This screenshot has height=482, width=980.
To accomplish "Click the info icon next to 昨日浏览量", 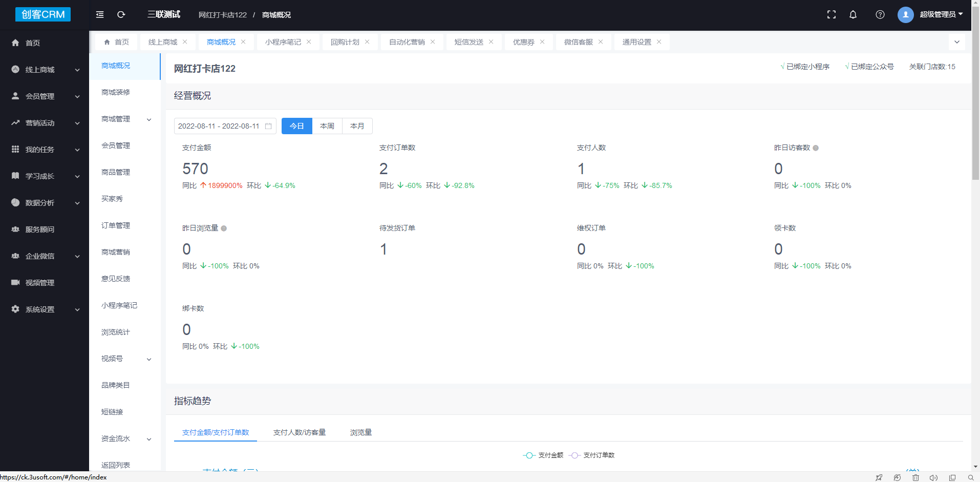I will click(224, 228).
